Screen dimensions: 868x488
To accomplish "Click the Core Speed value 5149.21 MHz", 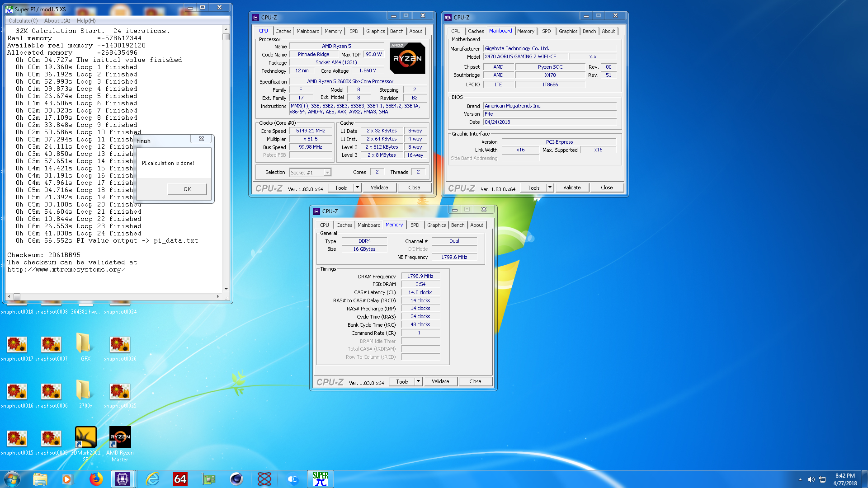I will tap(311, 131).
